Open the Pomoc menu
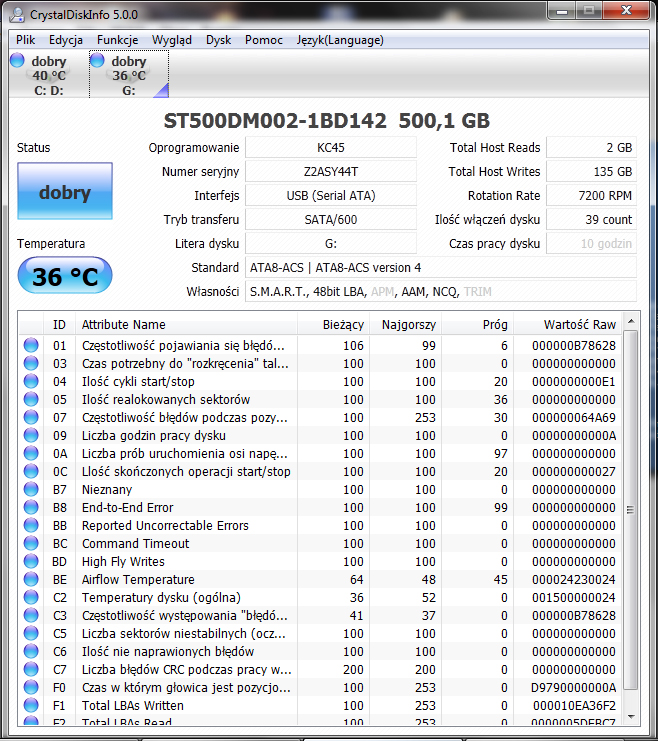Viewport: 658px width, 741px height. (263, 40)
